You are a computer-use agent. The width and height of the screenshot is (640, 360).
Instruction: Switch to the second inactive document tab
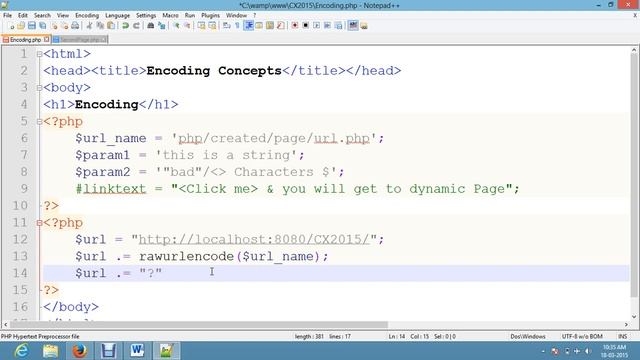[x=80, y=40]
